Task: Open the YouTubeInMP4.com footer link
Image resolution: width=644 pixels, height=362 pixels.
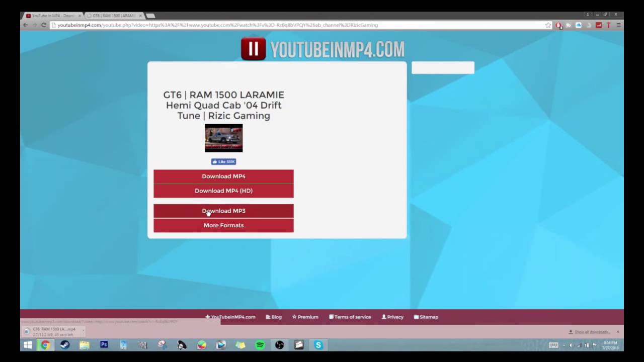Action: [x=230, y=317]
